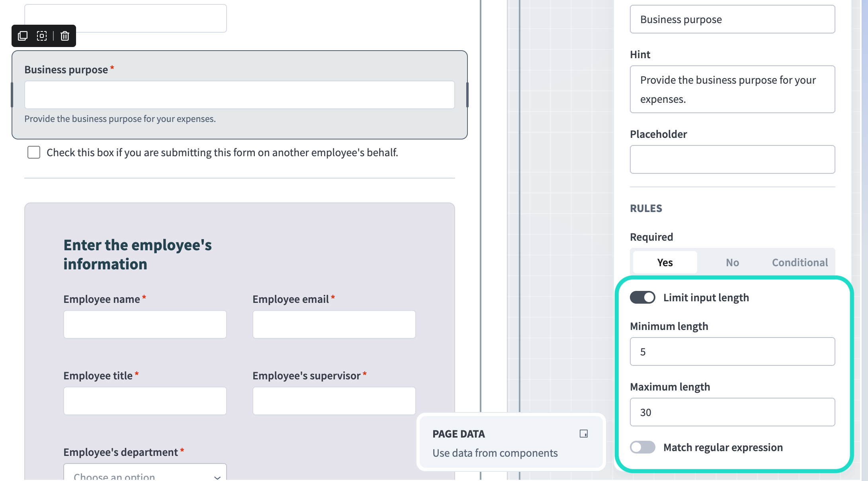The height and width of the screenshot is (481, 868).
Task: Click the Page Data panel header
Action: 459,434
